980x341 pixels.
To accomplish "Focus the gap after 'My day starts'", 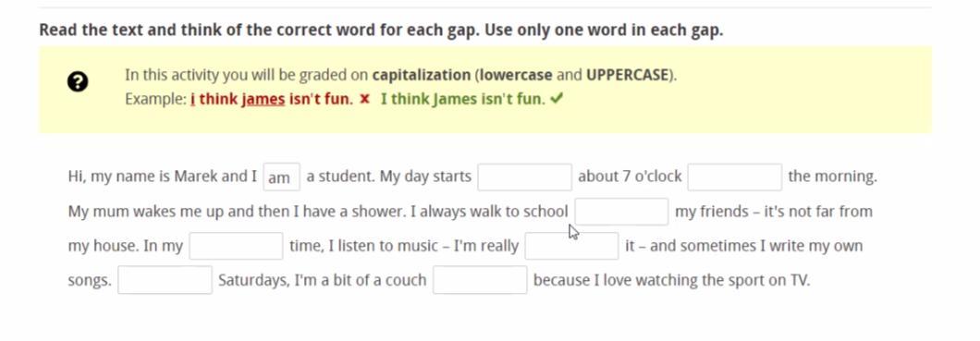I will tap(524, 177).
